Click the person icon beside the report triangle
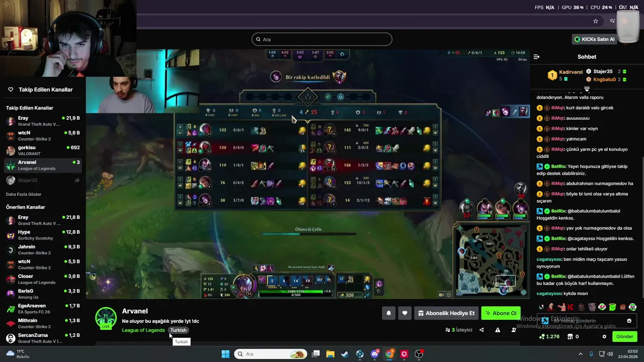 pos(514,330)
